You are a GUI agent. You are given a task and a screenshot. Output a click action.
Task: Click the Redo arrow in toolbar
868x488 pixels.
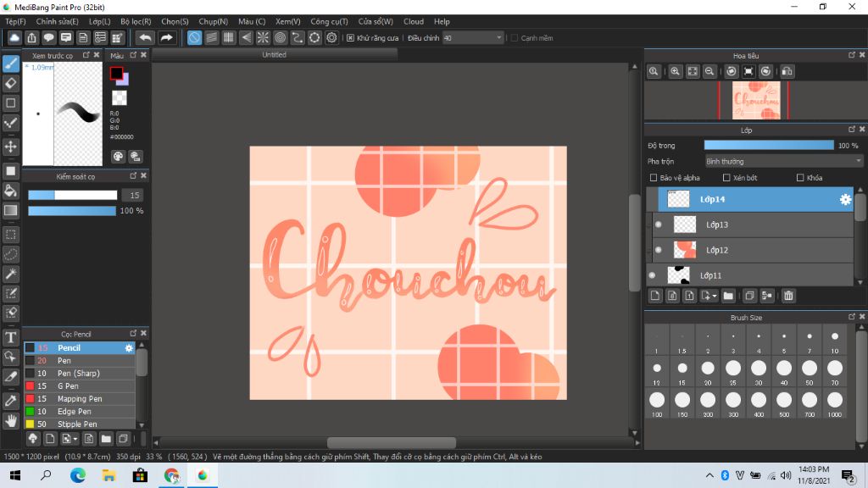167,37
